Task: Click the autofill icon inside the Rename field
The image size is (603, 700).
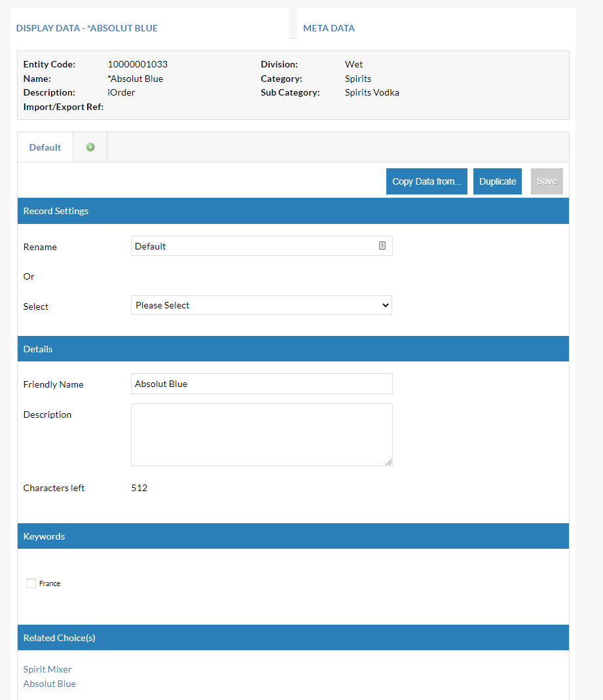Action: (x=382, y=246)
